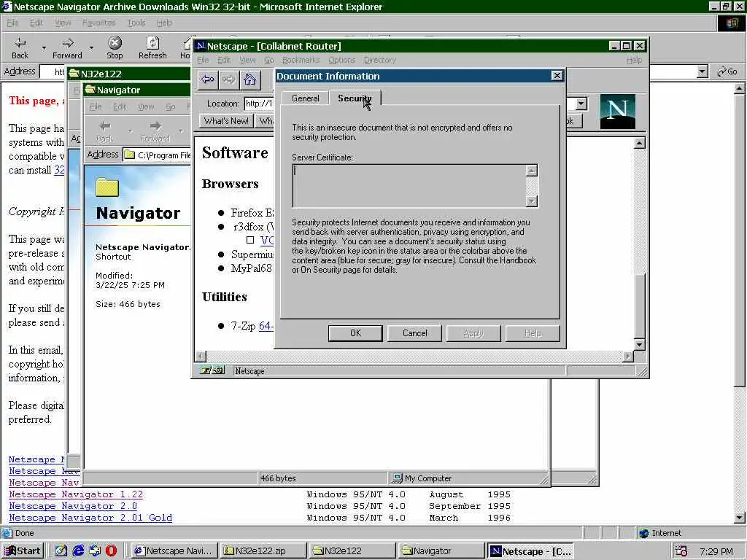The image size is (747, 560).
Task: Click the Netscape N logo animation
Action: click(x=617, y=112)
